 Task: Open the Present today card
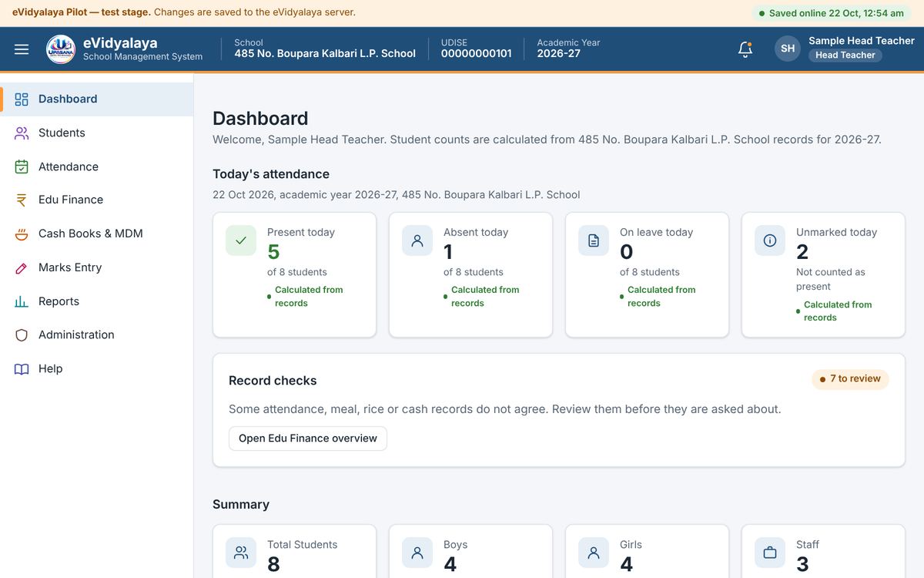click(x=295, y=275)
